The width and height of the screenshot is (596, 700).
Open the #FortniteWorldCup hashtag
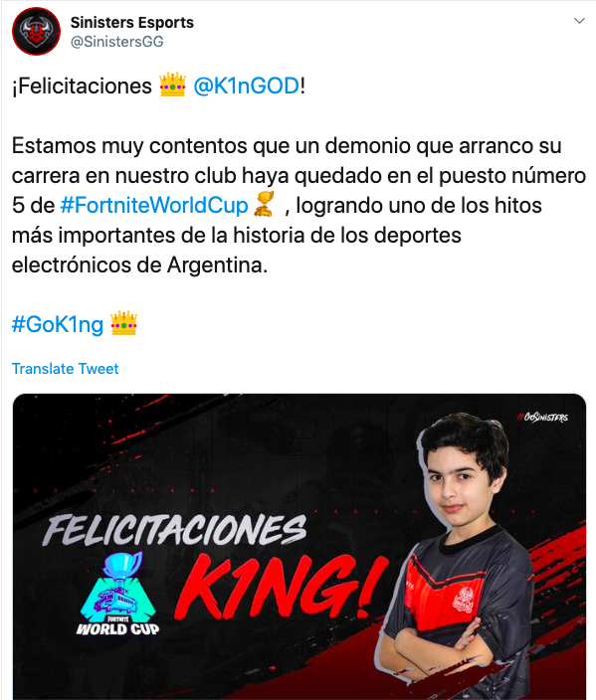[154, 206]
